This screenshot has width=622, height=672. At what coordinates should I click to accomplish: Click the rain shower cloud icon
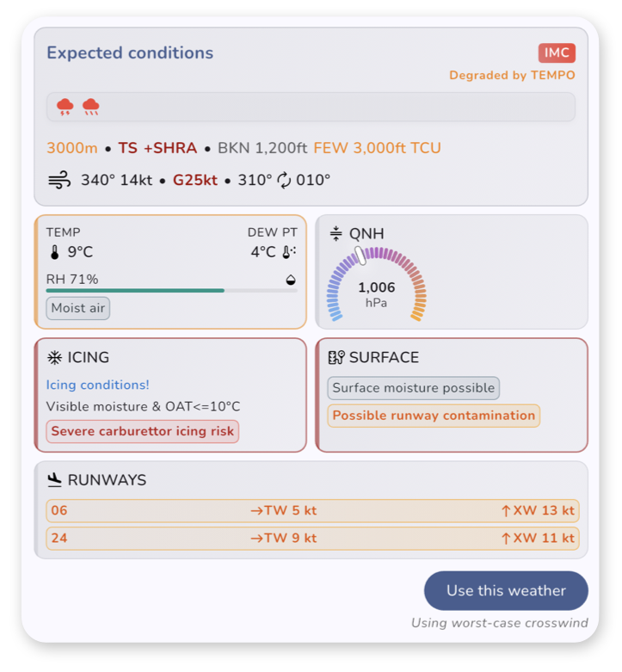tap(91, 107)
